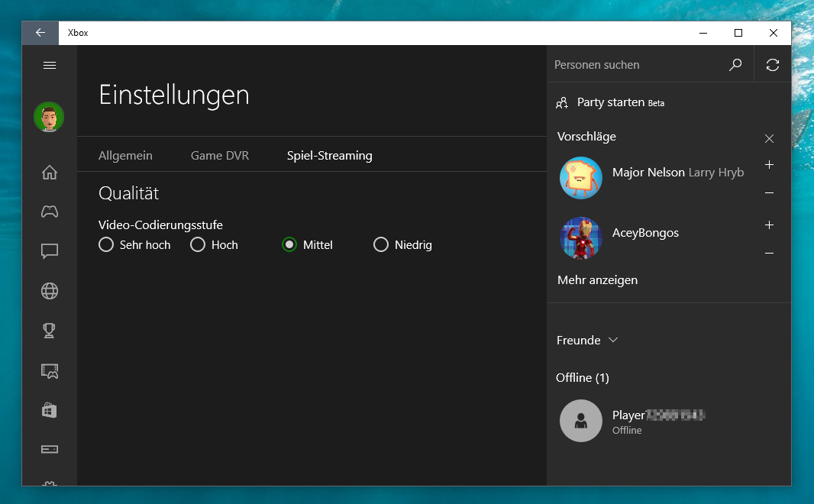Open the user profile avatar
This screenshot has width=814, height=504.
click(x=49, y=117)
